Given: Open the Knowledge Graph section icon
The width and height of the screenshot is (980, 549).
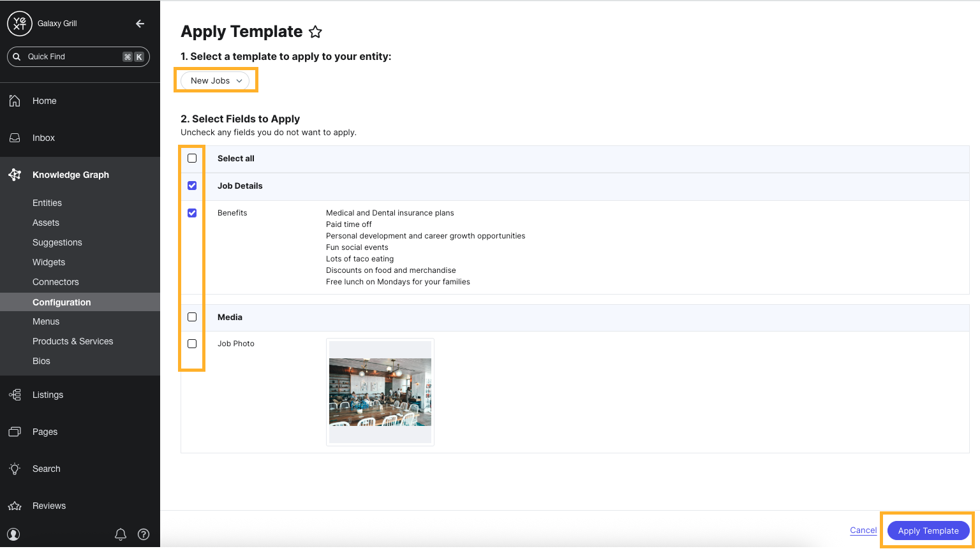Looking at the screenshot, I should [14, 174].
